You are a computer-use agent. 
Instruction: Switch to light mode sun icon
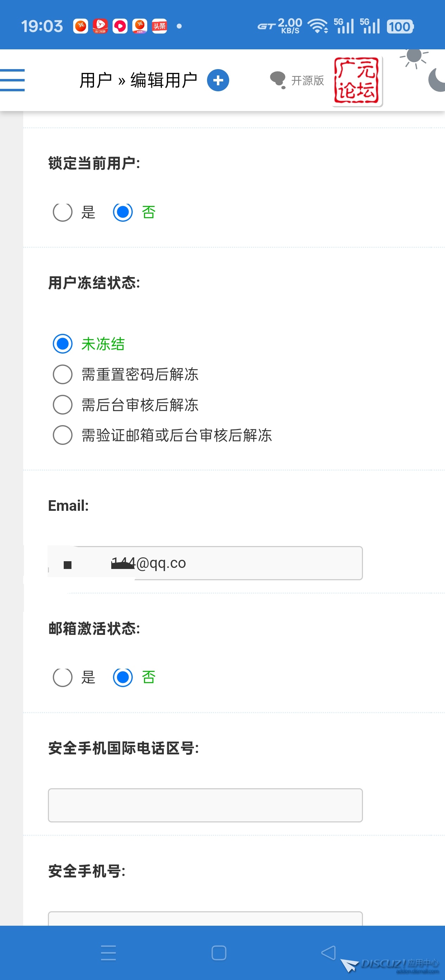414,57
